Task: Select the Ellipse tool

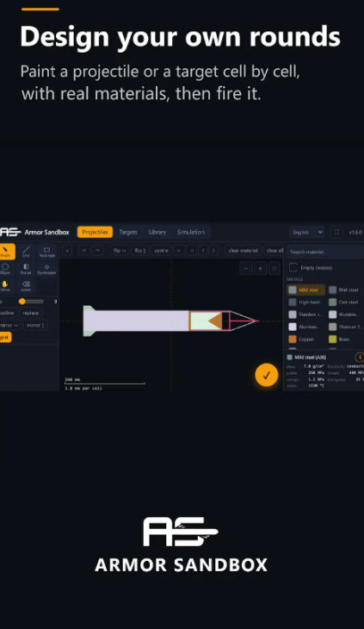Action: 5,268
